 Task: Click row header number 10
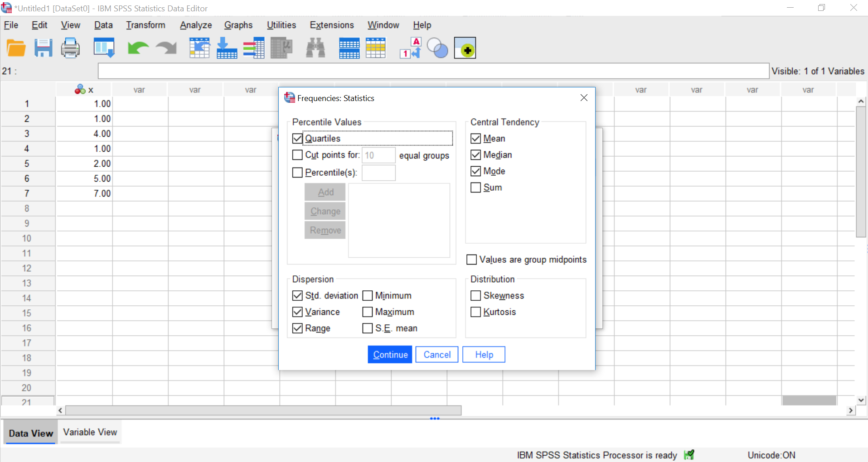pos(27,238)
